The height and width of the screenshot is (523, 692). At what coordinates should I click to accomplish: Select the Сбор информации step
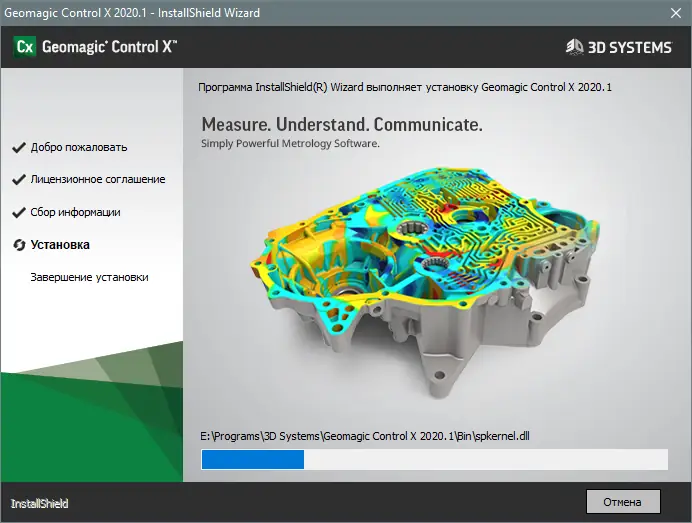coord(75,212)
